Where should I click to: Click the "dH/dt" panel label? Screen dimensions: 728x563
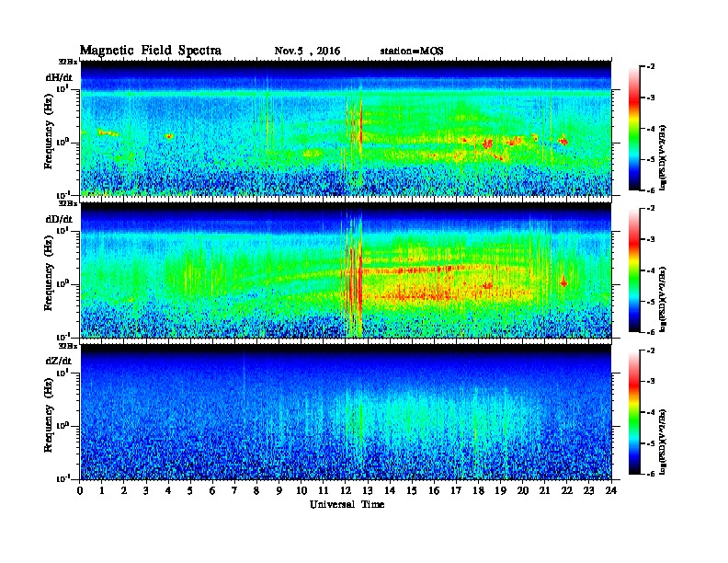coord(59,77)
